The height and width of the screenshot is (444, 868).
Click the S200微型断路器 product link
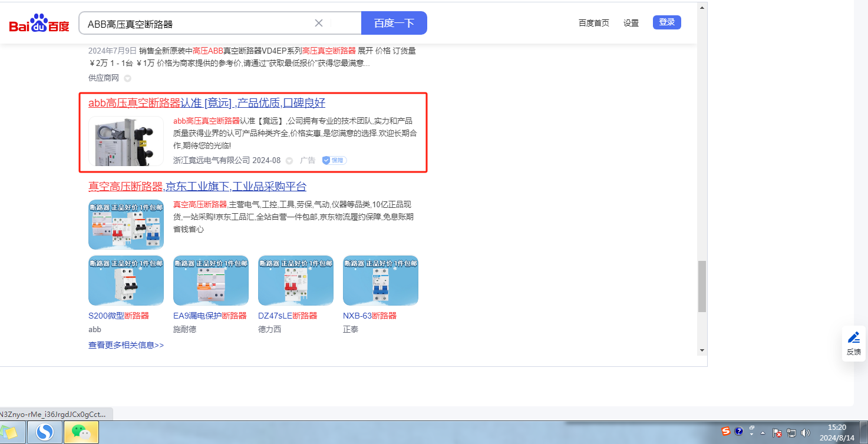coord(118,316)
